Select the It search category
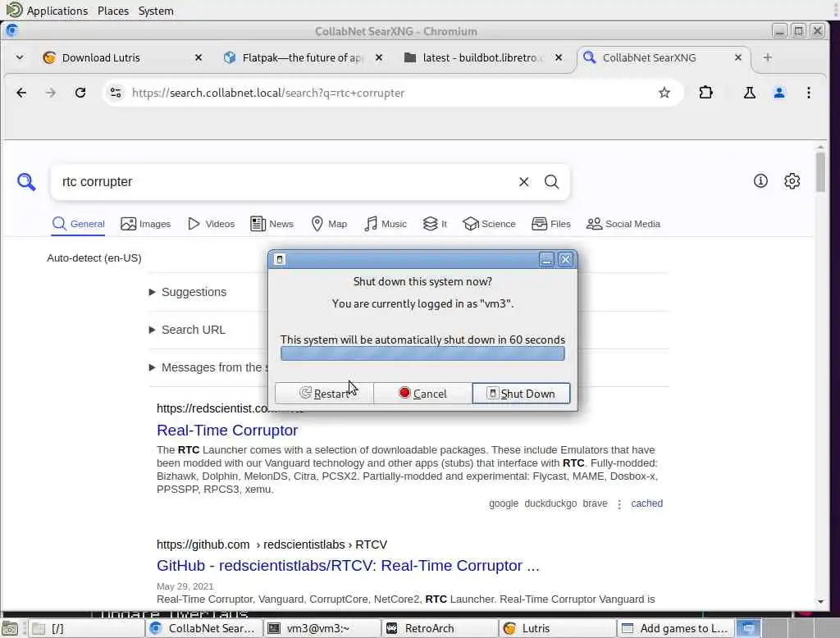The width and height of the screenshot is (840, 638). [x=435, y=224]
